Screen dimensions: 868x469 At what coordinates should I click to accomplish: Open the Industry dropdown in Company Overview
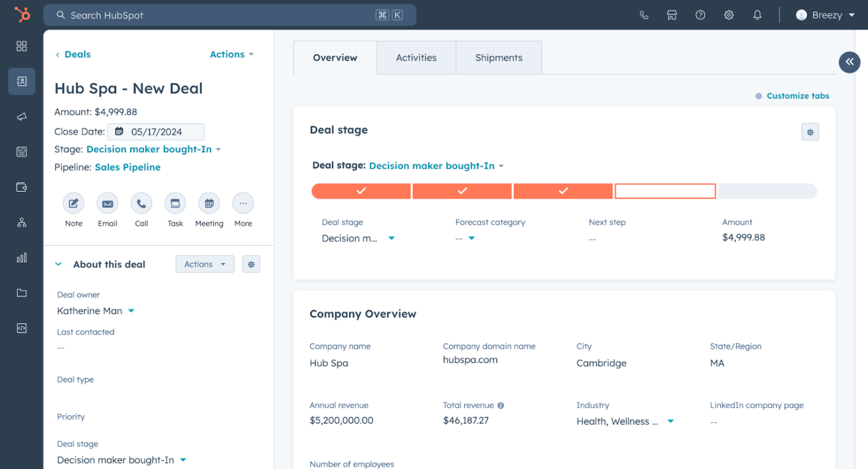tap(670, 421)
